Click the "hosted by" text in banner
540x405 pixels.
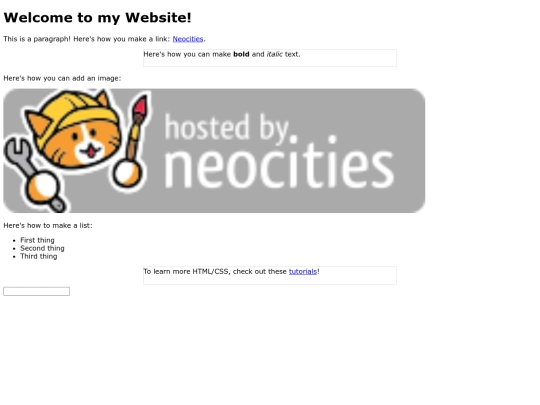(x=227, y=128)
